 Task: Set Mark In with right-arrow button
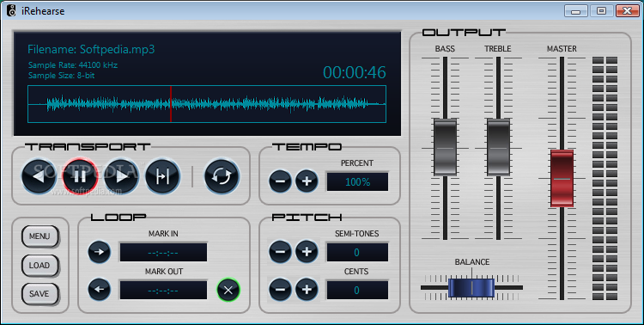[x=100, y=252]
